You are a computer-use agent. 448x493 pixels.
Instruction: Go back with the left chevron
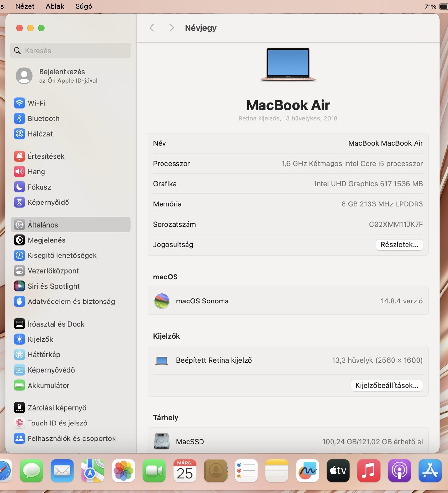152,28
